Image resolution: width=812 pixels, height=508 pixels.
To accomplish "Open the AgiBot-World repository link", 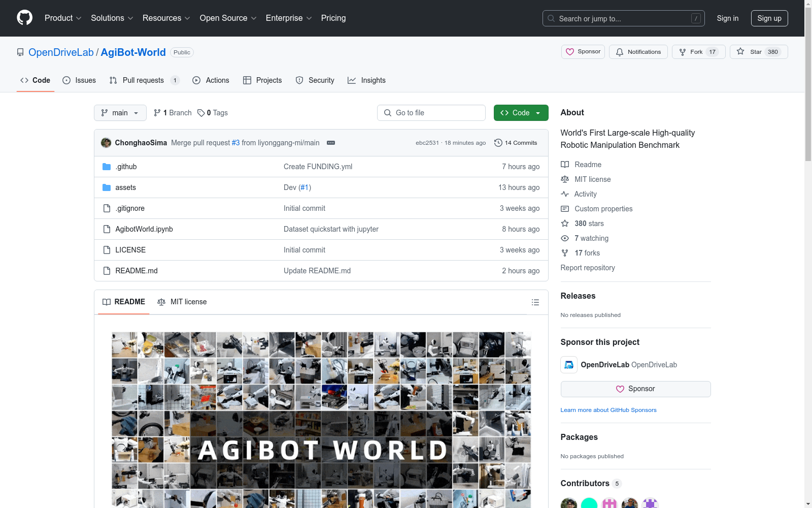I will click(133, 52).
